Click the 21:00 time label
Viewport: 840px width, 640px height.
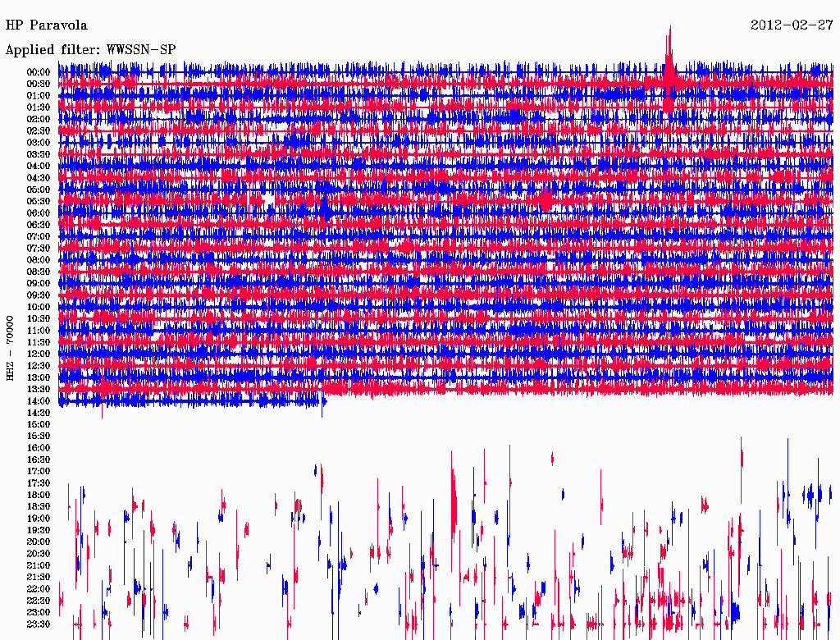(x=39, y=565)
